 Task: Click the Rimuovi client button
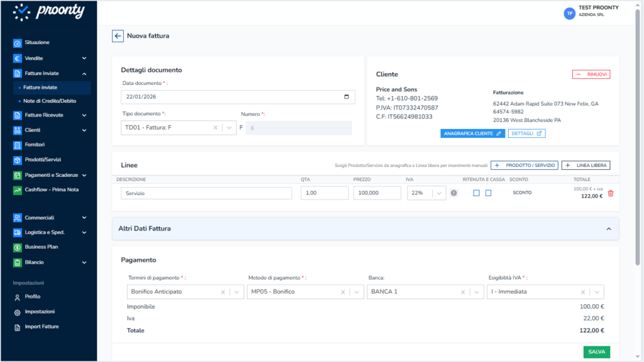coord(591,74)
